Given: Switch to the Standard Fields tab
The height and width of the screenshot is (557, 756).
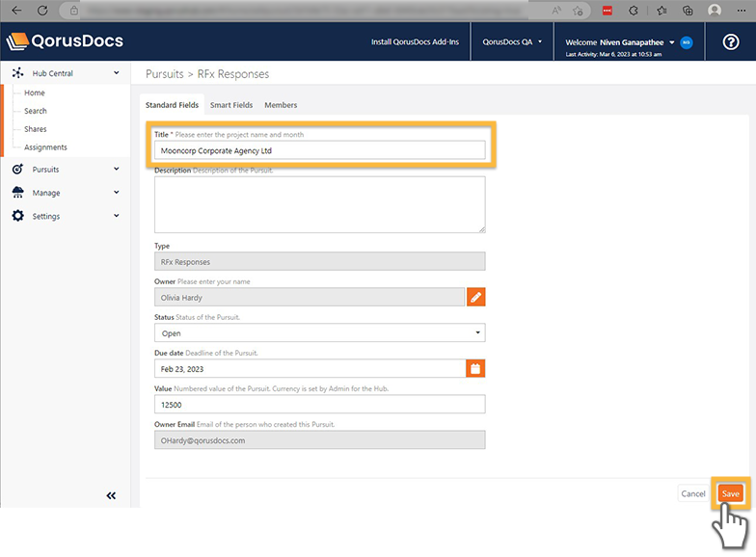Looking at the screenshot, I should (x=172, y=105).
